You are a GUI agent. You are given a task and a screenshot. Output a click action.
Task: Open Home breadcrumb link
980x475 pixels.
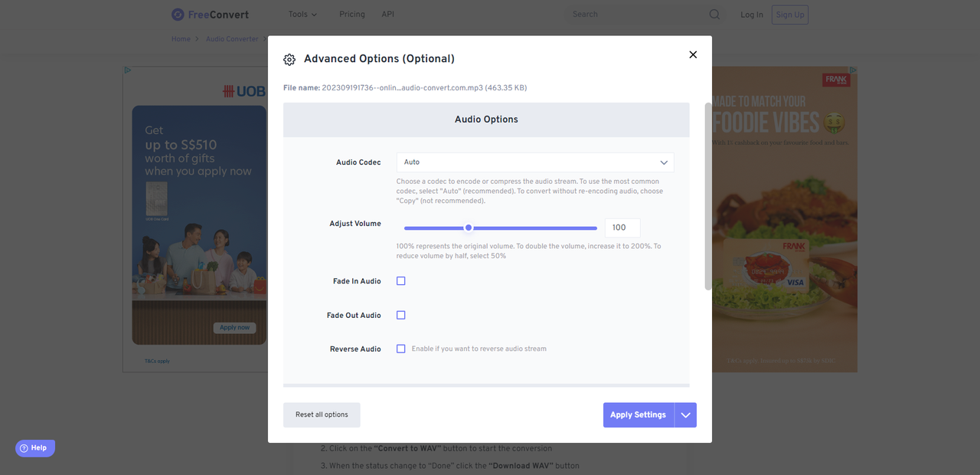(x=181, y=39)
